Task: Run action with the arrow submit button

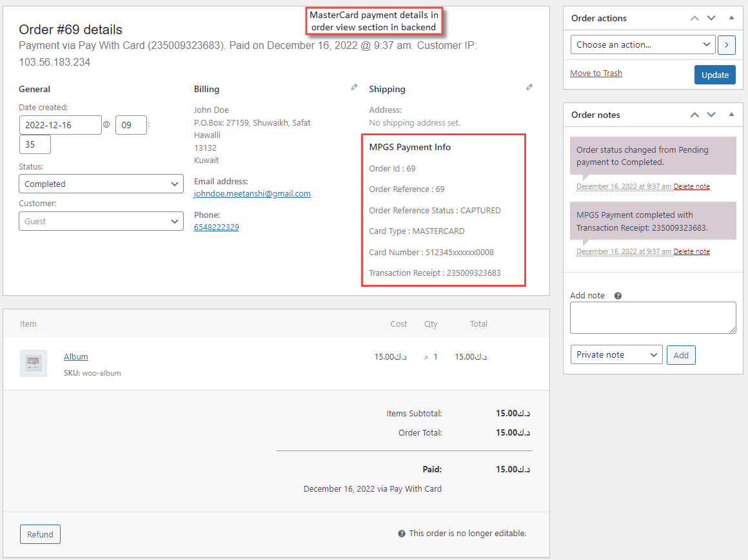Action: (x=727, y=44)
